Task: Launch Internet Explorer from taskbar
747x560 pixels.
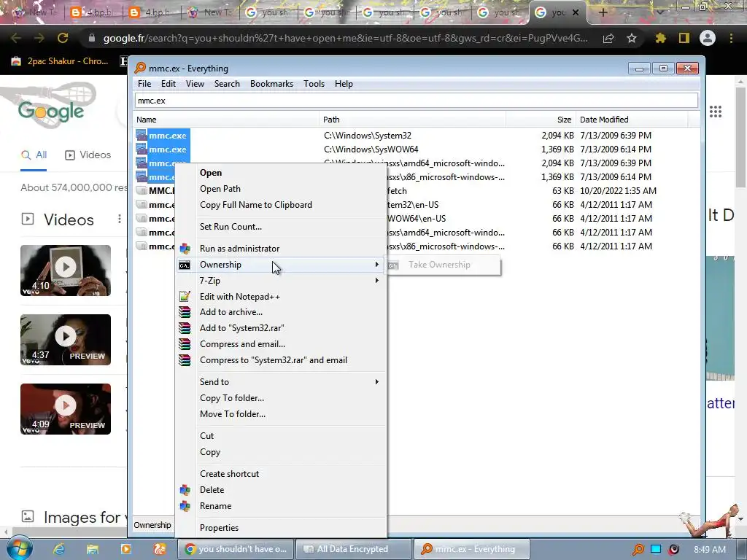Action: coord(59,549)
